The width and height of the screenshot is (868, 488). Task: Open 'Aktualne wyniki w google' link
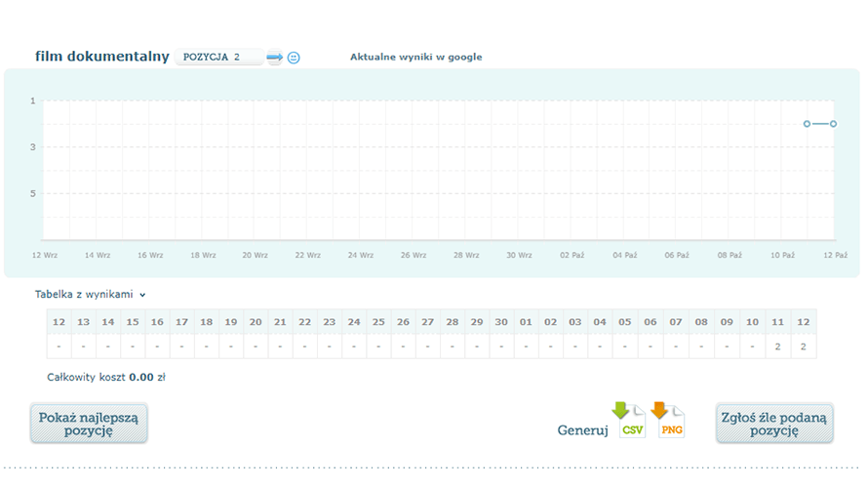tap(416, 57)
